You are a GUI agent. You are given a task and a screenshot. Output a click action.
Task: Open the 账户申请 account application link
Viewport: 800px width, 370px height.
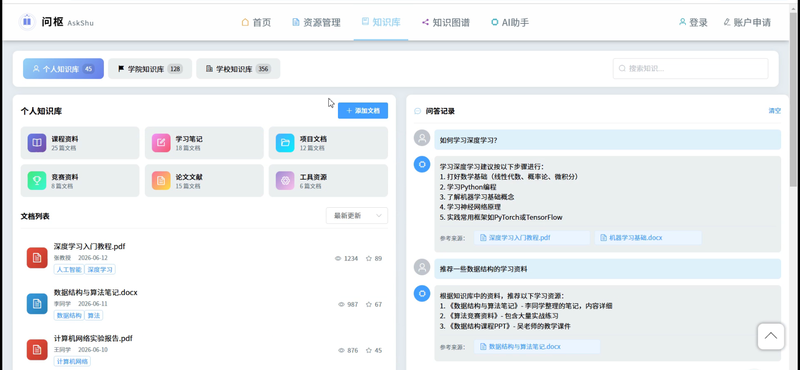click(747, 22)
